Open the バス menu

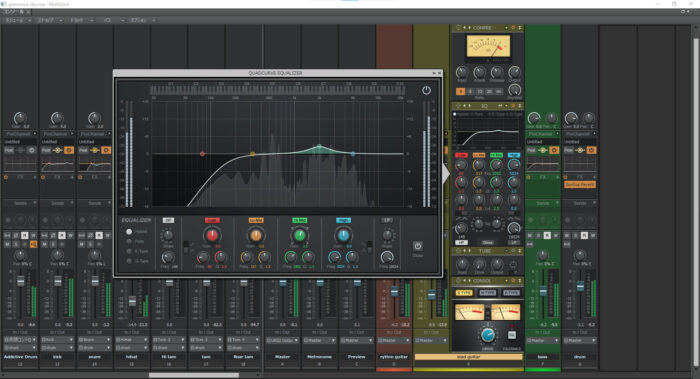click(111, 20)
